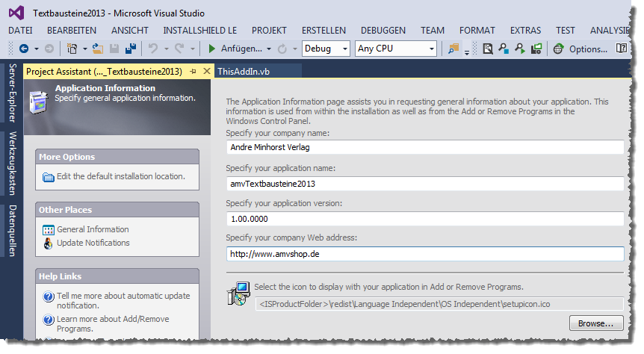Open the New Project dropdown arrow
This screenshot has height=354, width=644.
85,49
